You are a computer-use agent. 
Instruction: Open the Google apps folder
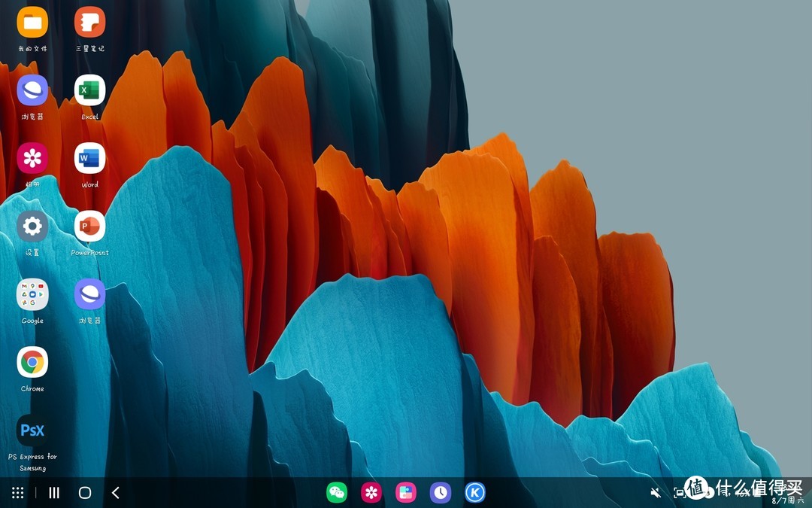32,294
